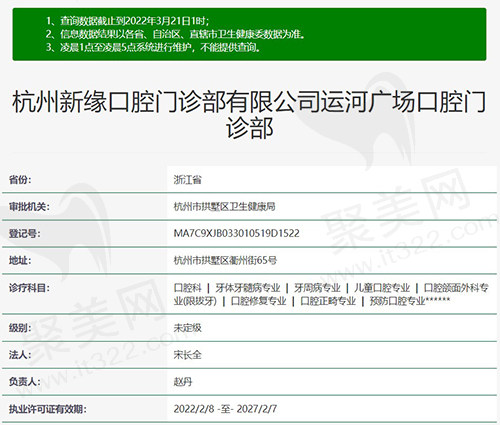Screen dimensions: 500x425
Task: Click 儿童口腔专业 in the subjects list
Action: pyautogui.click(x=382, y=288)
